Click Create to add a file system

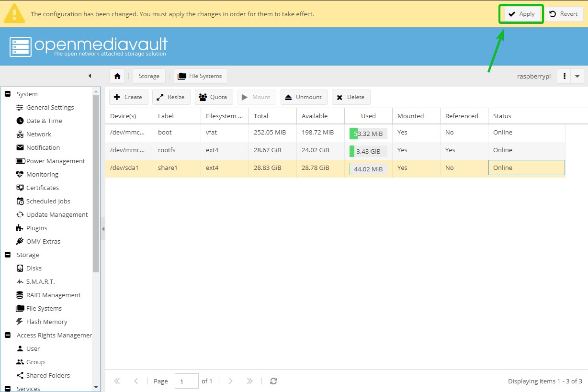128,97
